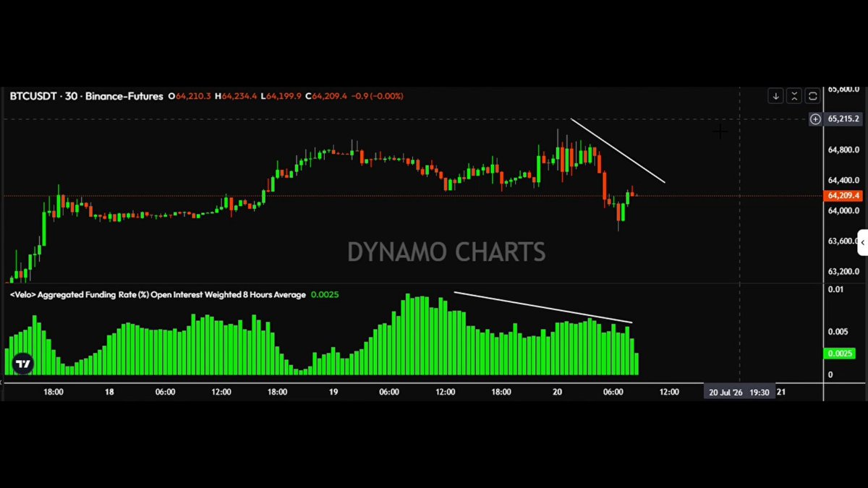The height and width of the screenshot is (488, 868).
Task: Click the crosshair price label 65,215.2
Action: click(x=843, y=119)
